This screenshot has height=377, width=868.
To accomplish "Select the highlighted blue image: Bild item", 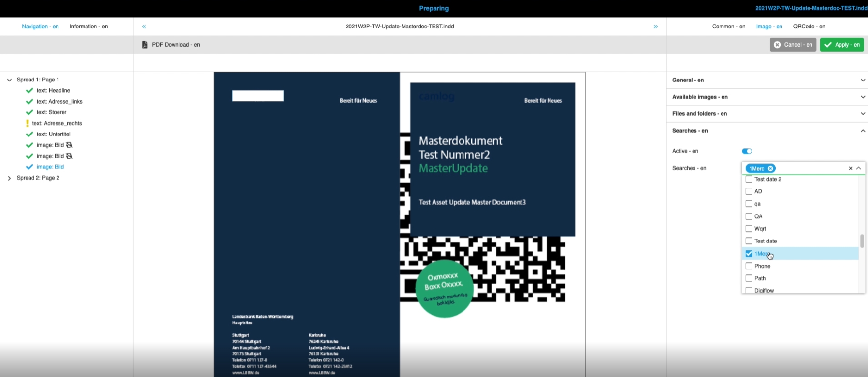I will [50, 167].
